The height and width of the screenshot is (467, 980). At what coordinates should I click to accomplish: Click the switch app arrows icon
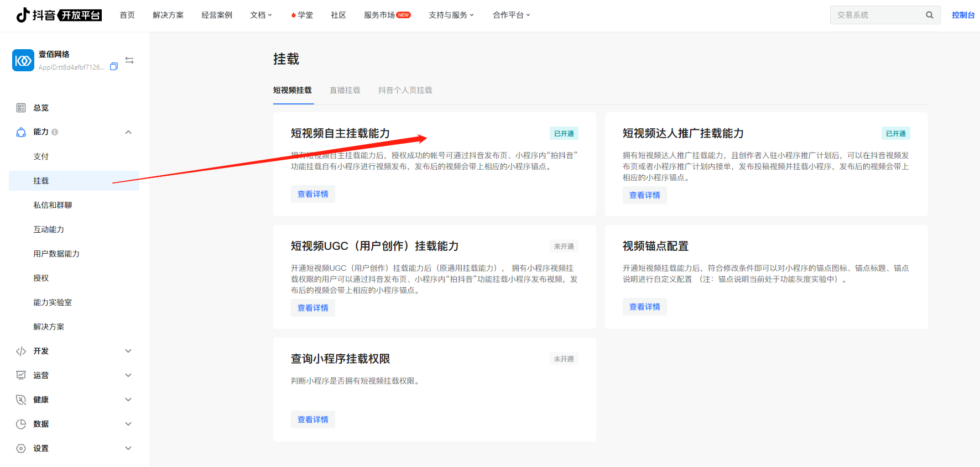tap(129, 60)
